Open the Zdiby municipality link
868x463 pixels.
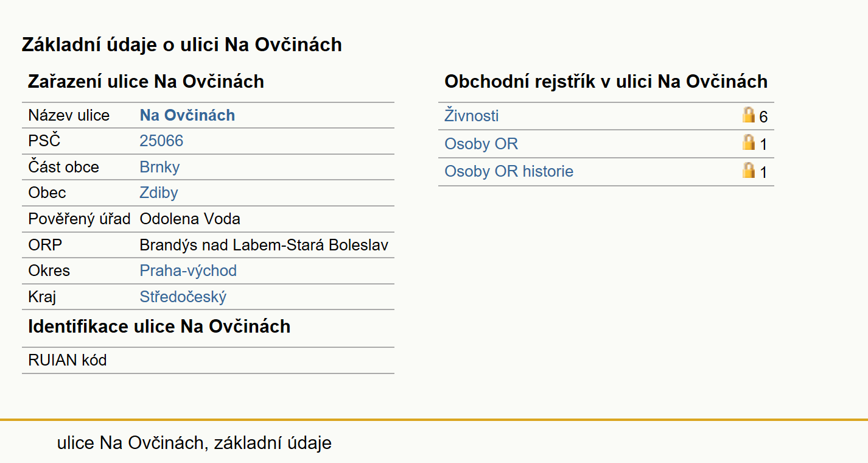pos(159,193)
